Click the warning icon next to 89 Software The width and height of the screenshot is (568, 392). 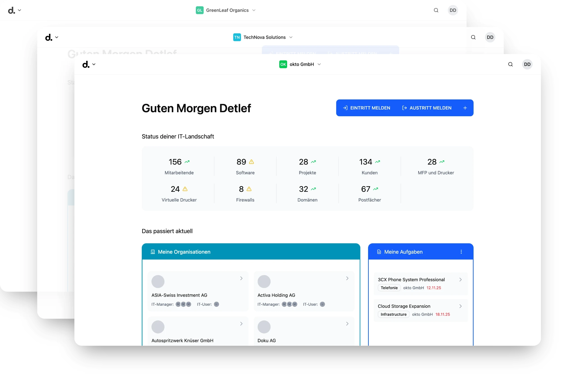click(251, 162)
